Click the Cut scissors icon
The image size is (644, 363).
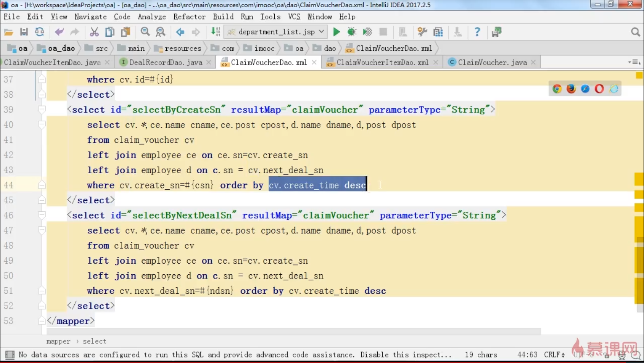point(94,32)
